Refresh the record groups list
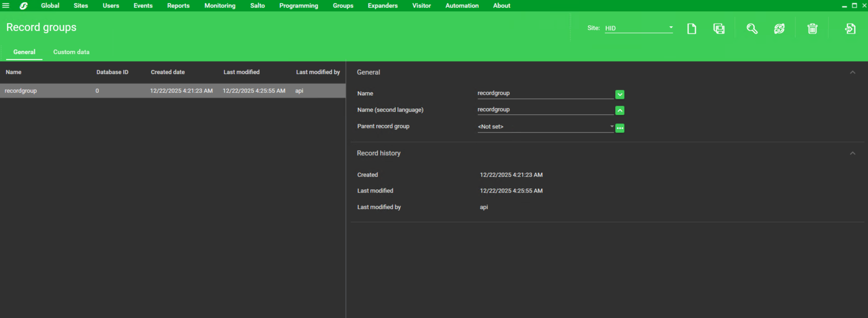 click(x=779, y=29)
